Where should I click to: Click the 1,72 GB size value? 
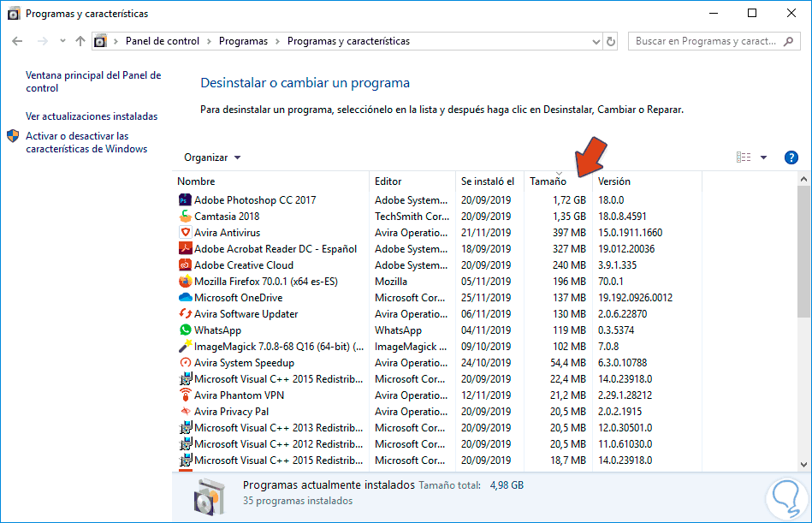pyautogui.click(x=569, y=200)
